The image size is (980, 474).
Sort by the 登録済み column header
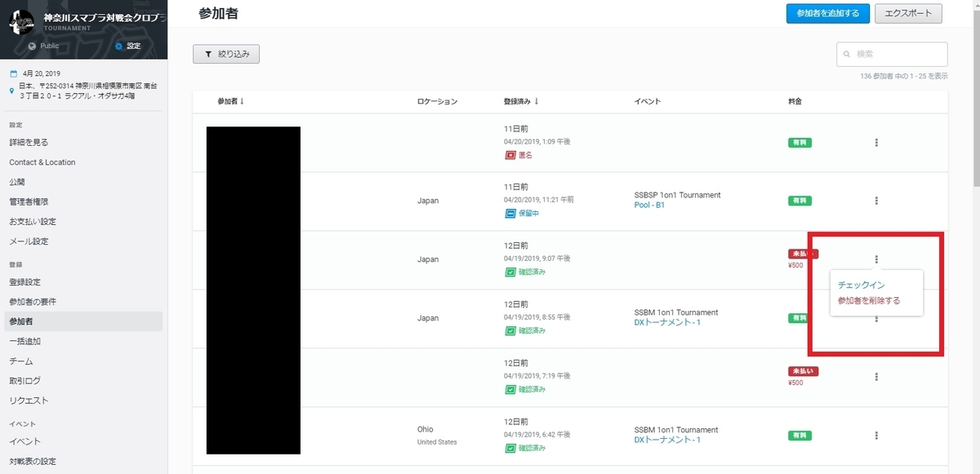pyautogui.click(x=522, y=101)
